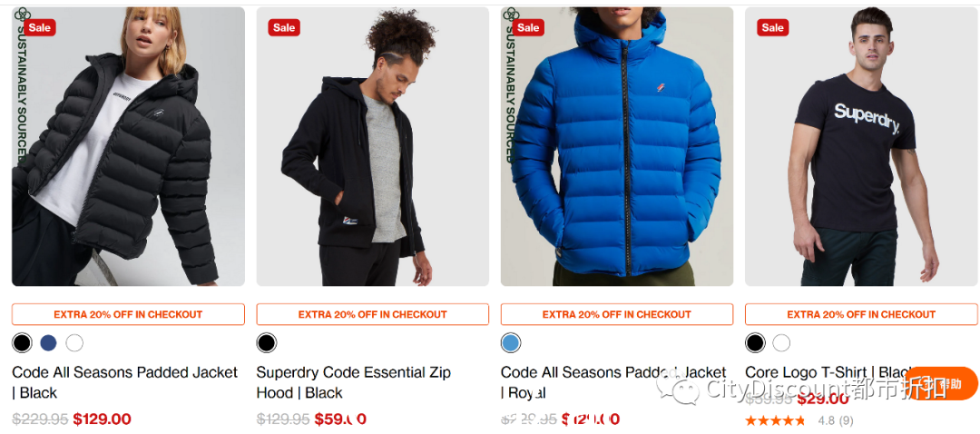Viewport: 980px width, 434px height.
Task: Click the Sale badge on Core Logo T-Shirt
Action: tap(772, 27)
